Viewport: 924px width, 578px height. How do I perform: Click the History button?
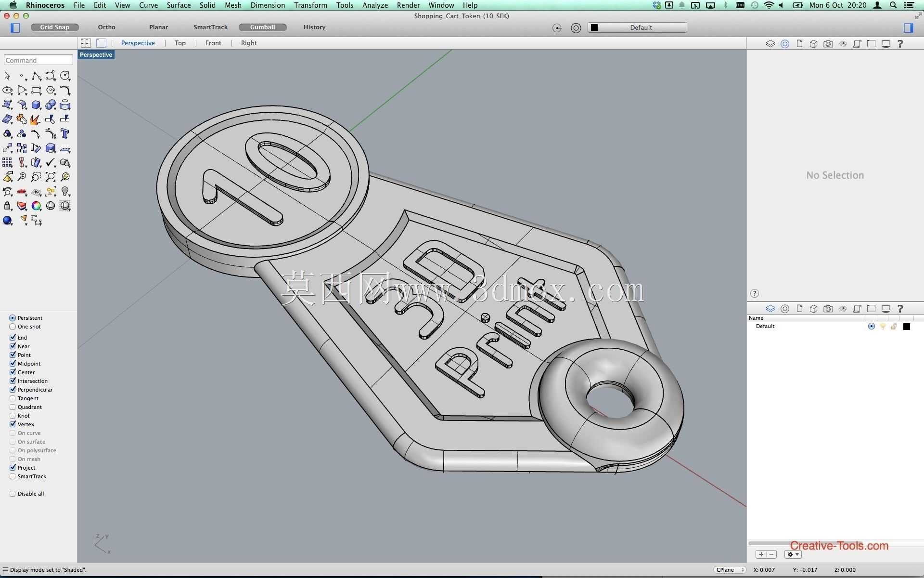click(x=314, y=27)
